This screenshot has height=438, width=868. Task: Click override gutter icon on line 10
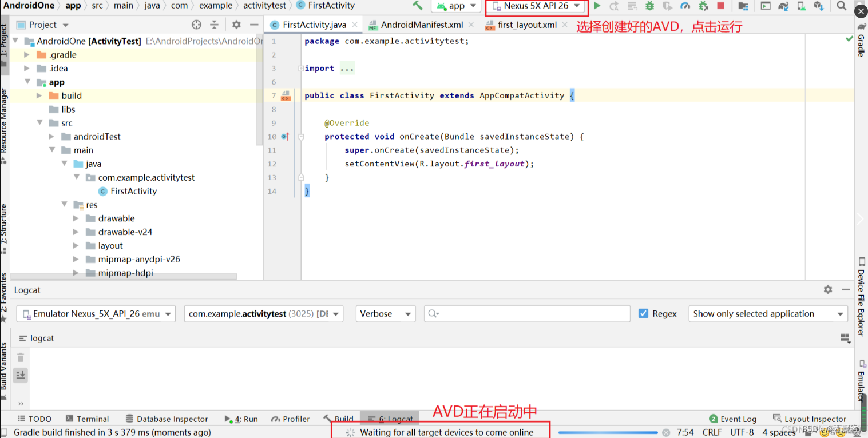[x=285, y=137]
